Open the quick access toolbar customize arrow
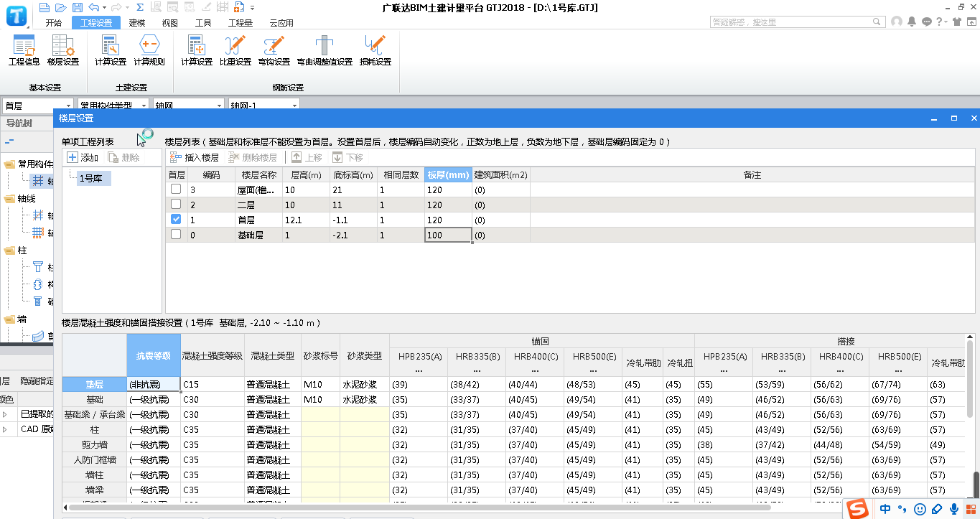 point(253,8)
